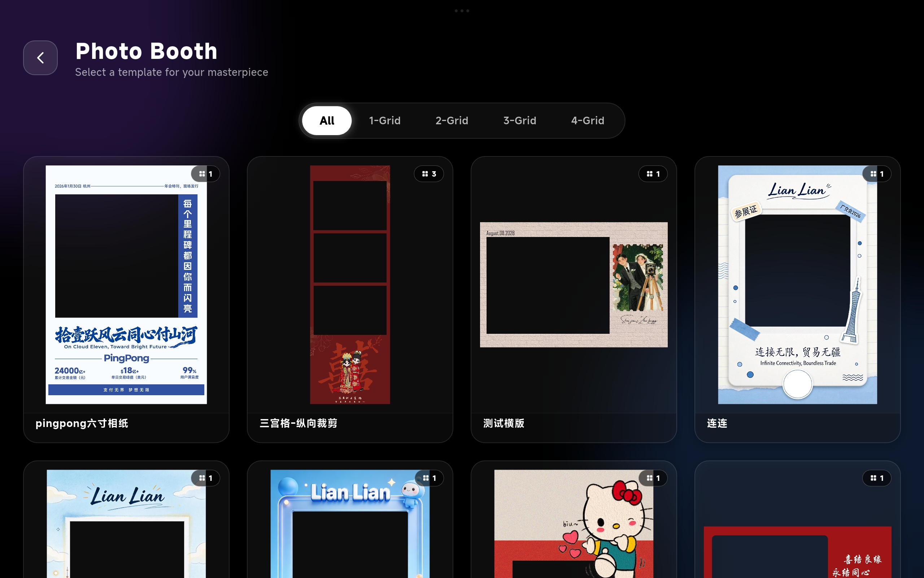Image resolution: width=924 pixels, height=578 pixels.
Task: Click grid count badge on 连连 card
Action: 877,174
